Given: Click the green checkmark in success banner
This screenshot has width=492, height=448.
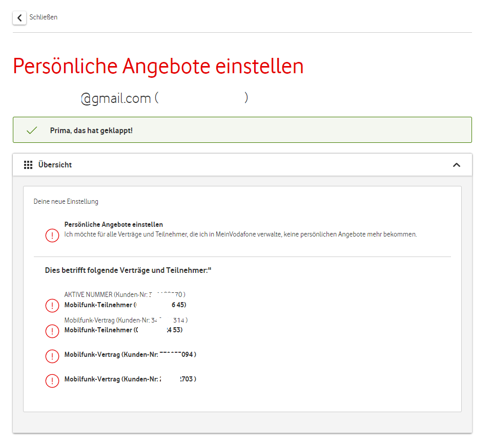Looking at the screenshot, I should (x=31, y=130).
